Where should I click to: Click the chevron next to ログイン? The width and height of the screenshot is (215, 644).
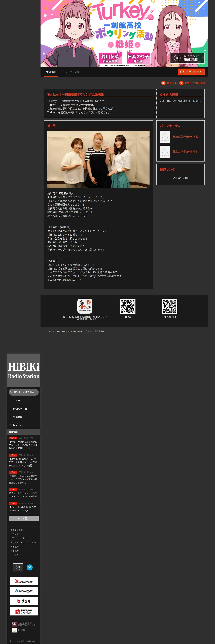10,425
